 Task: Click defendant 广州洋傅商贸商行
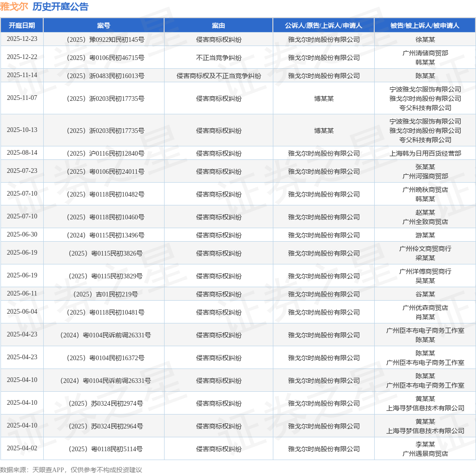click(x=425, y=271)
